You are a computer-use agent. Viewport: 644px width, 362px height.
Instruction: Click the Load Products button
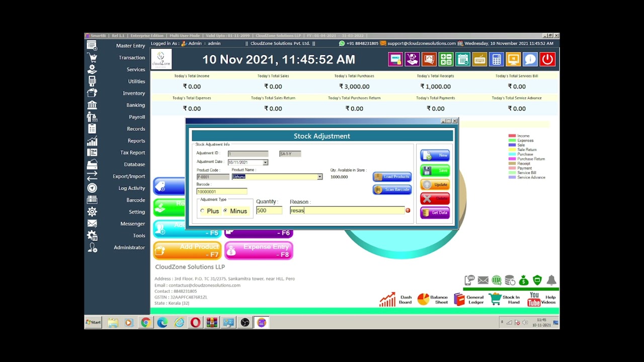click(x=392, y=177)
